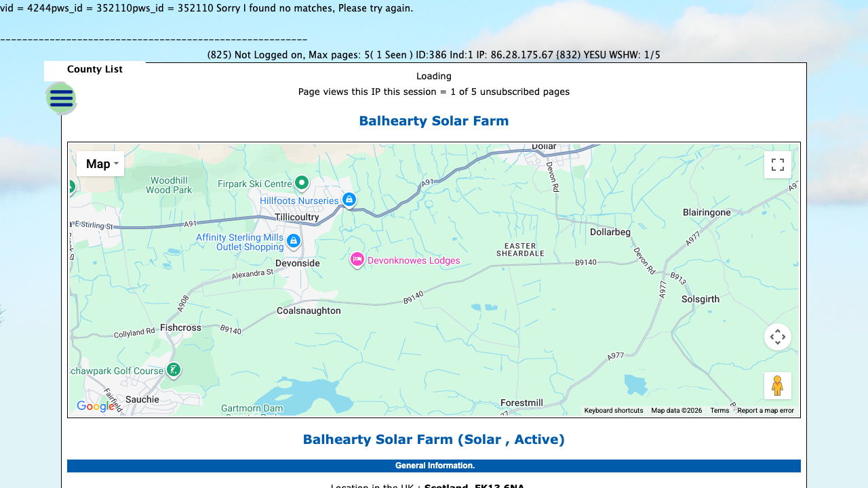Click the Balhearty Solar Farm page title
Viewport: 868px width, 488px height.
[433, 121]
